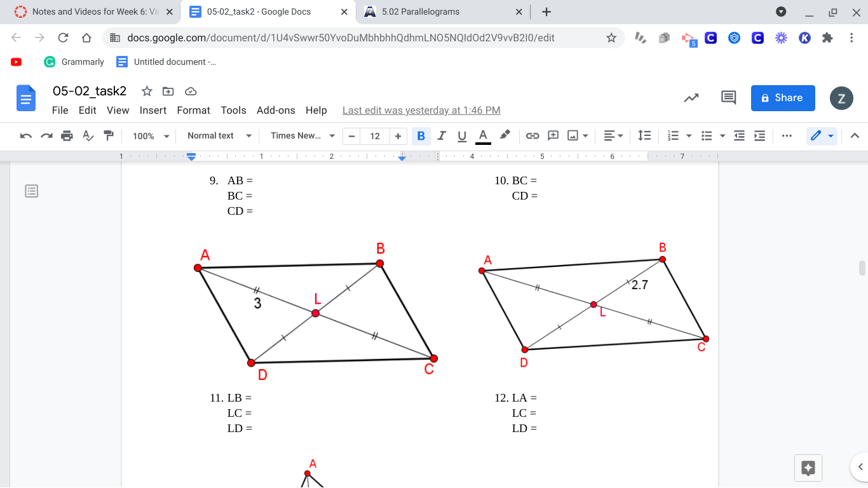Viewport: 868px width, 488px height.
Task: Move the document to a folder
Action: (168, 91)
